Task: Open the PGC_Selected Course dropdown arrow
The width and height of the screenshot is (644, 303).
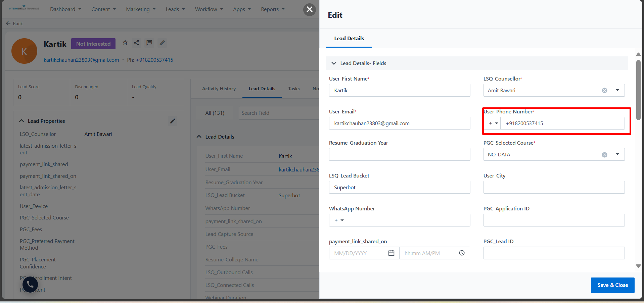Action: [x=617, y=154]
